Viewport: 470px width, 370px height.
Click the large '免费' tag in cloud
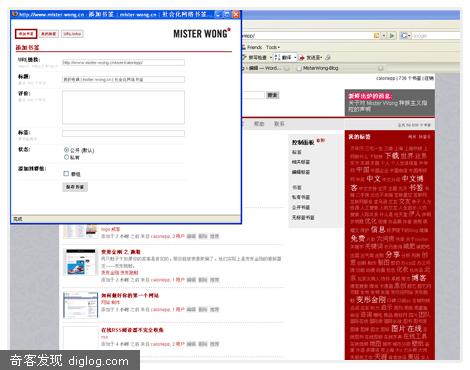point(358,238)
